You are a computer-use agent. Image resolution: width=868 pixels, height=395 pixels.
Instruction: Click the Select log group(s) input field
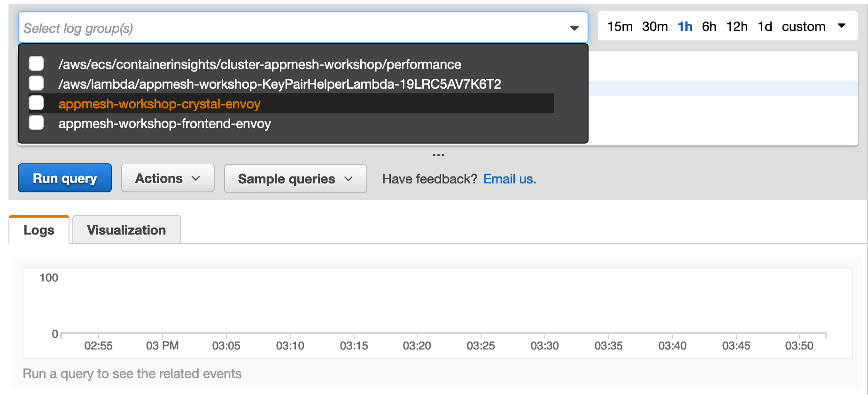[291, 28]
